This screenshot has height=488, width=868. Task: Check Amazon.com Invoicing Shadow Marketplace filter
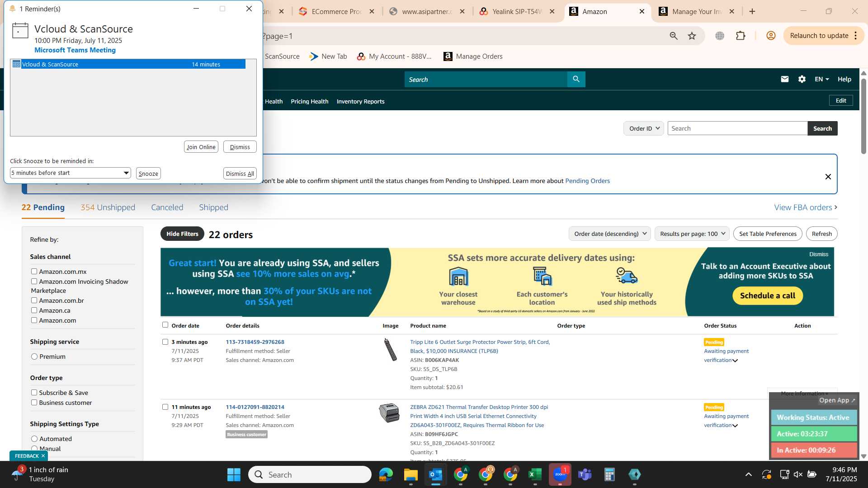34,282
